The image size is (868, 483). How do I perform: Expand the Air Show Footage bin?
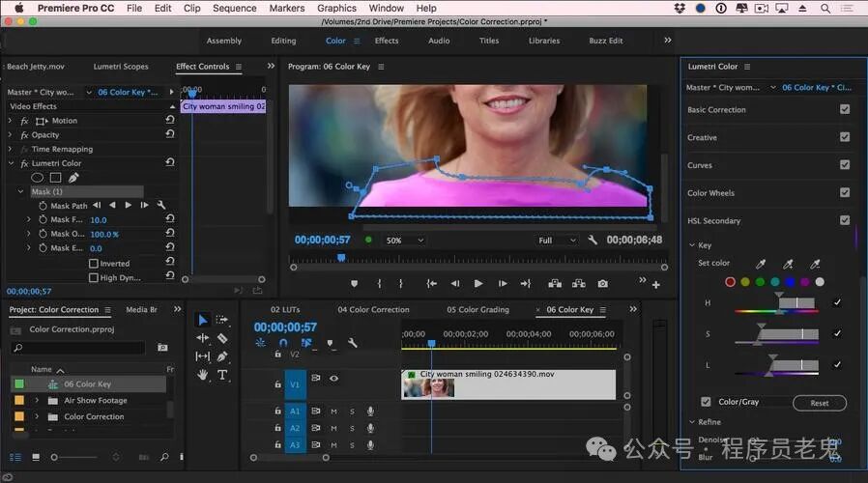37,400
